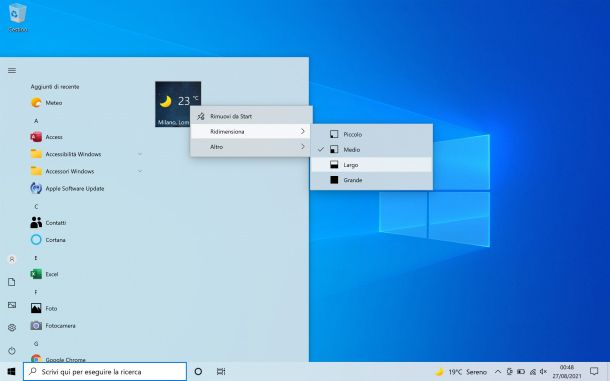Click the letter F section header

point(36,292)
